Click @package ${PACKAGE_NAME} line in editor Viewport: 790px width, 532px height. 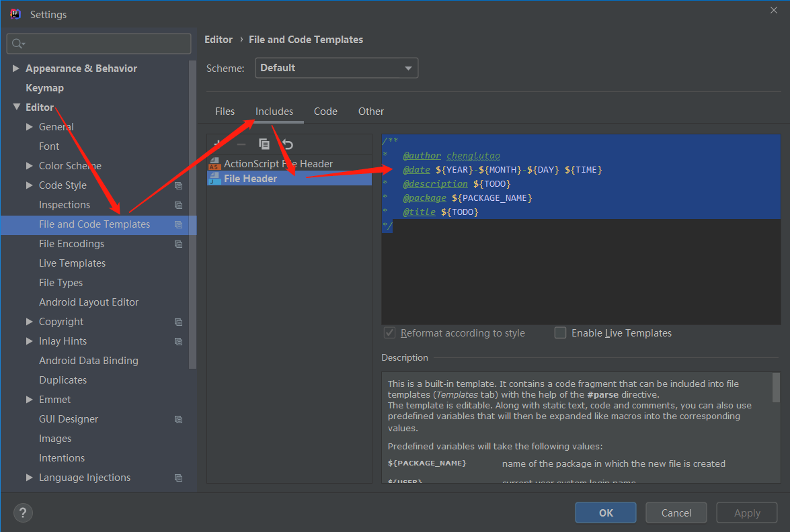[467, 197]
